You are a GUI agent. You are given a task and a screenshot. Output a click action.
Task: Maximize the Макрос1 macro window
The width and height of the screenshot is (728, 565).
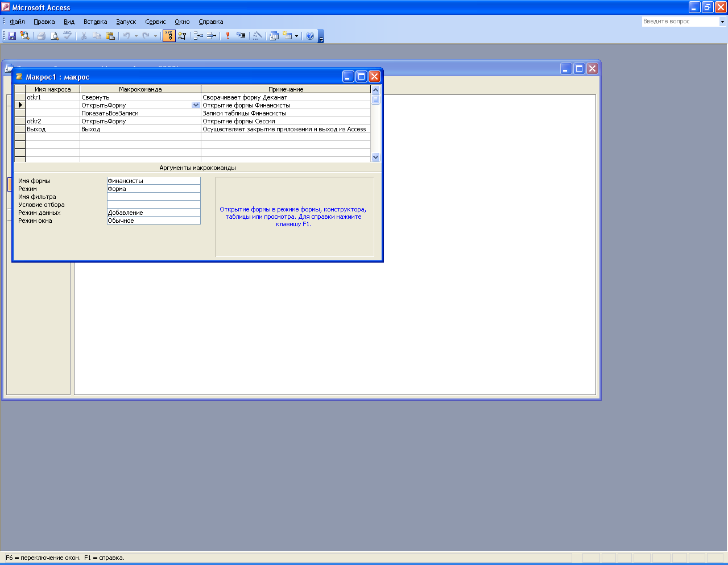(361, 76)
